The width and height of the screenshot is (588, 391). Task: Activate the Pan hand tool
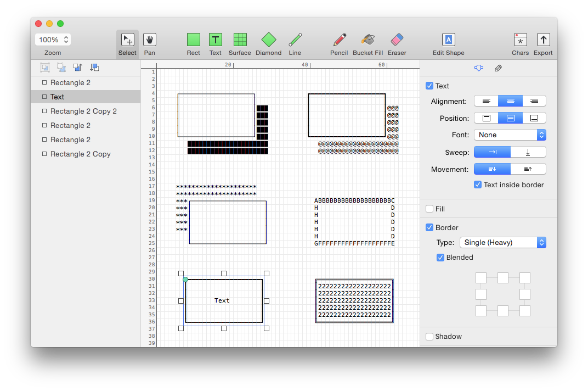(150, 40)
